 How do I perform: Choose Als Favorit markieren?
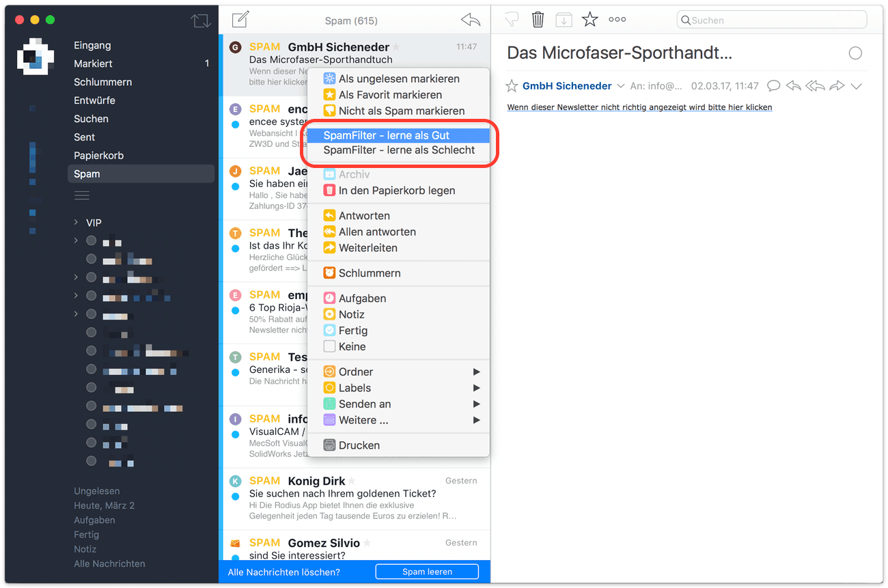[398, 95]
